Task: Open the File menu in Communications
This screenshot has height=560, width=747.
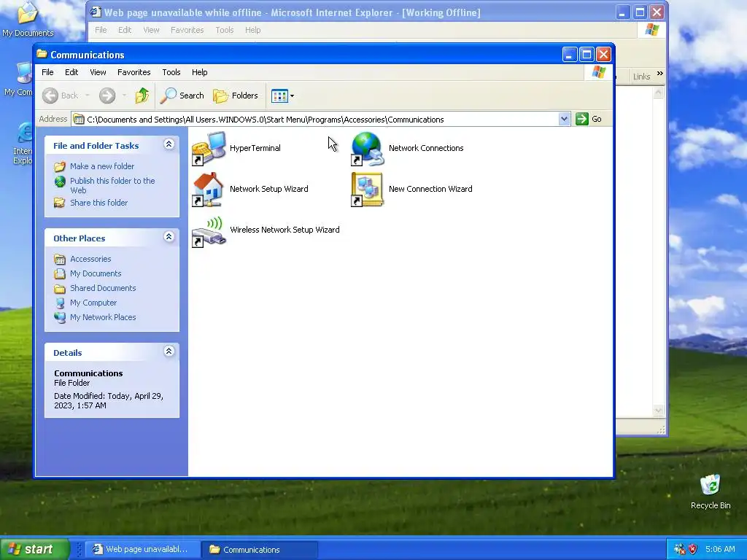Action: 47,72
